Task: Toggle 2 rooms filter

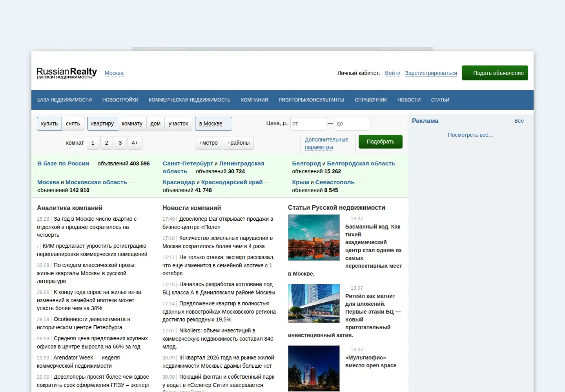Action: click(x=107, y=143)
